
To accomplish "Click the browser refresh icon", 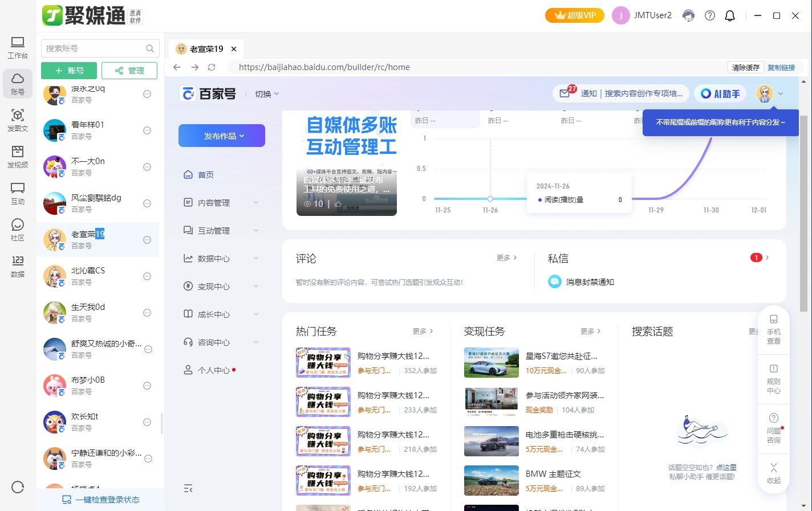I will 212,67.
